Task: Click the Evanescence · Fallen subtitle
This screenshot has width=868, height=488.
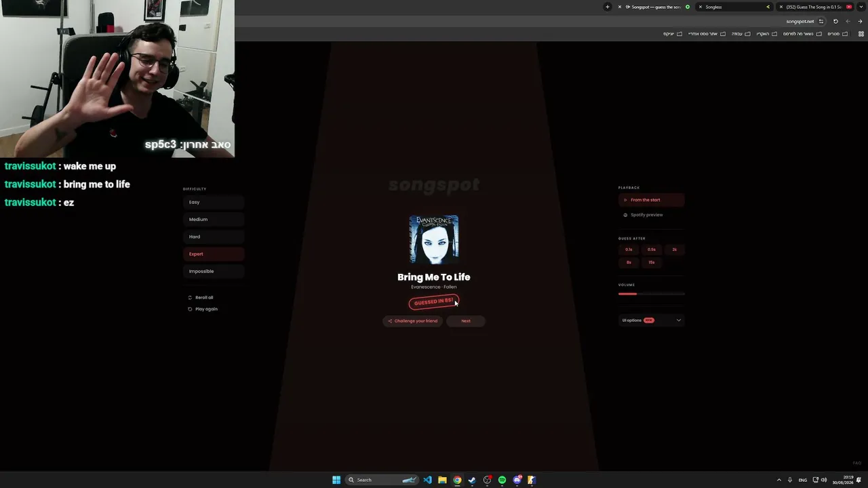Action: 434,287
